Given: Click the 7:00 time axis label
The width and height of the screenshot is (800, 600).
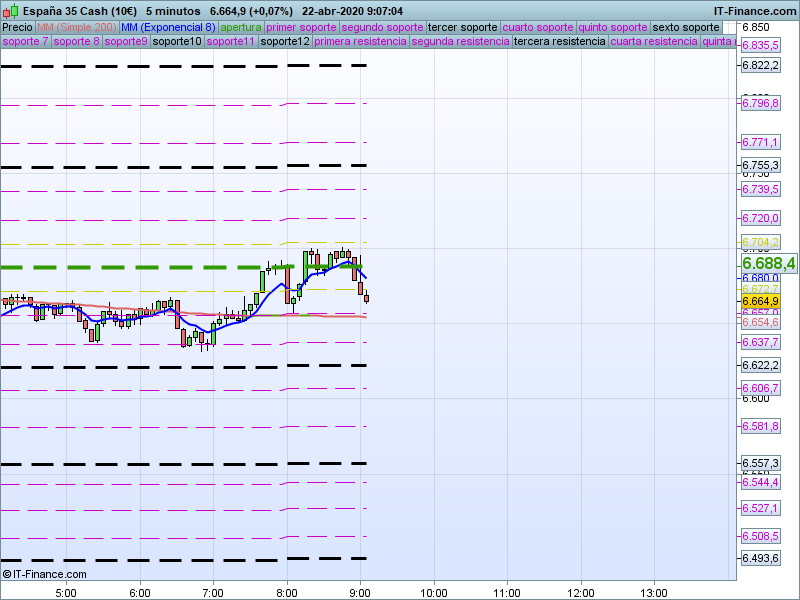Looking at the screenshot, I should (212, 591).
